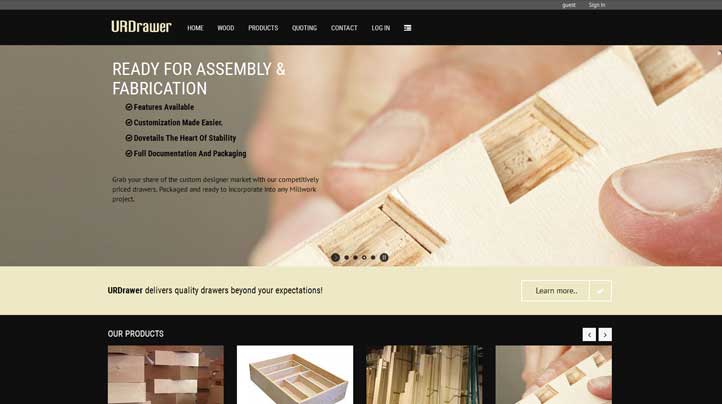Image resolution: width=722 pixels, height=404 pixels.
Task: Click the Sign In link
Action: [597, 5]
